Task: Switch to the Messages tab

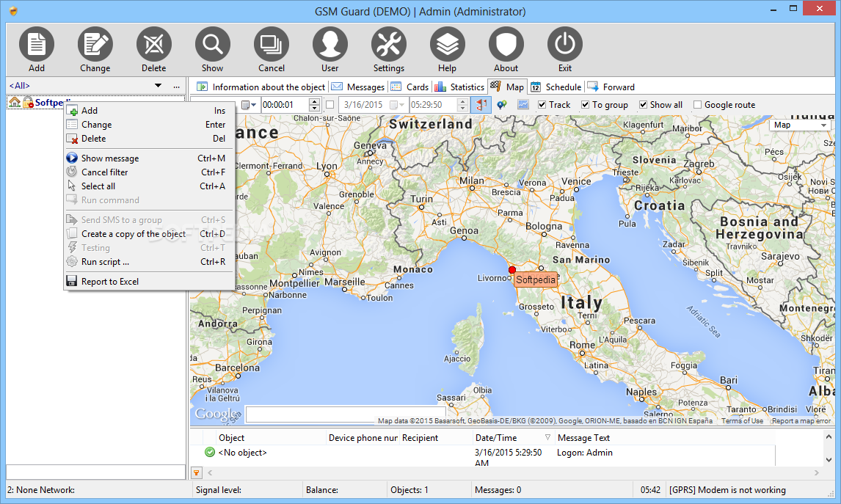Action: click(x=357, y=87)
